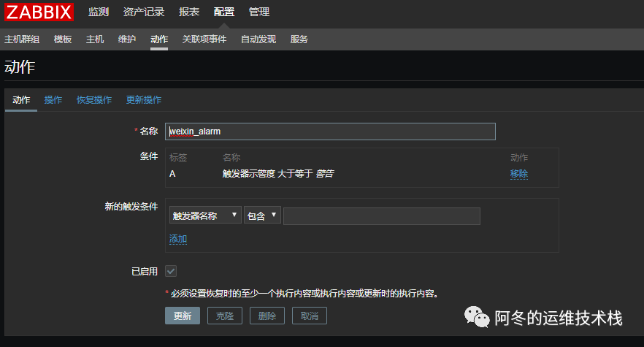
Task: Click the required-field note 必须设置恢复时的至少一个执行内容
Action: [x=304, y=294]
